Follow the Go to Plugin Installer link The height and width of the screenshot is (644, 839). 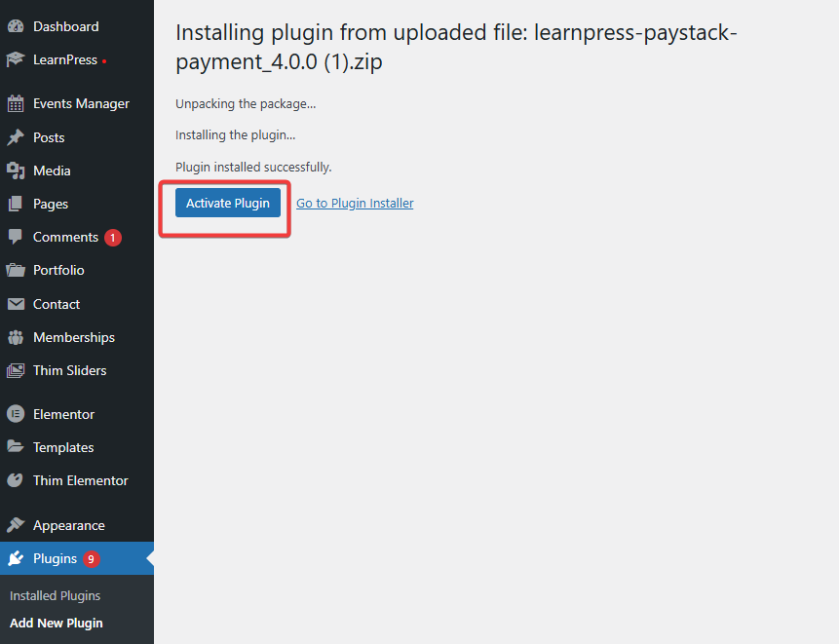(x=355, y=204)
